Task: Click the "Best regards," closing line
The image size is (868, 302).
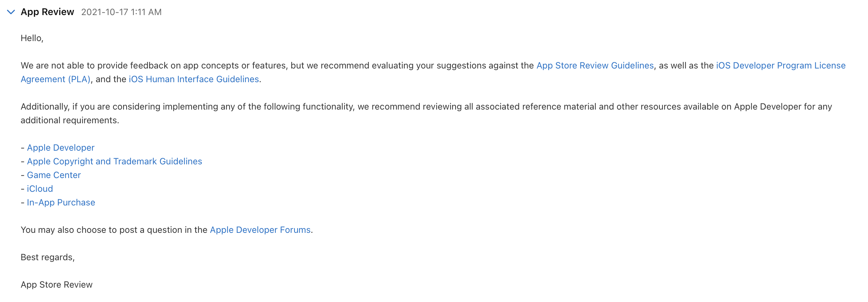Action: click(48, 257)
